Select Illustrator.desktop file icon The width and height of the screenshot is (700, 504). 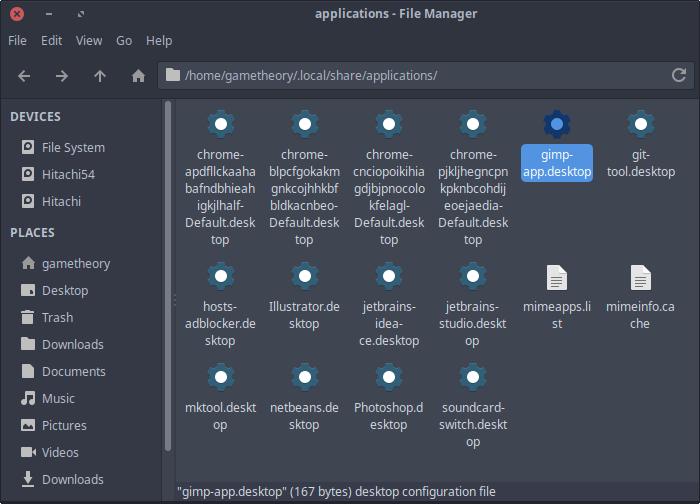304,276
